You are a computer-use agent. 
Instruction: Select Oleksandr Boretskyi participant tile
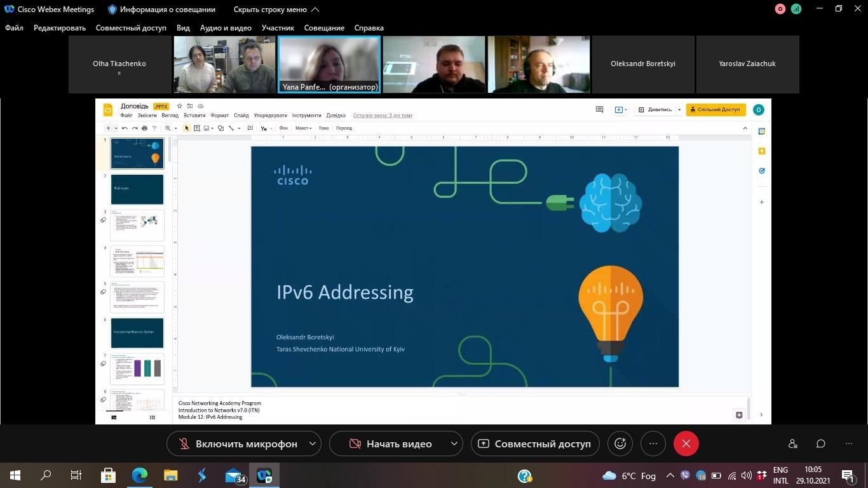(x=643, y=64)
